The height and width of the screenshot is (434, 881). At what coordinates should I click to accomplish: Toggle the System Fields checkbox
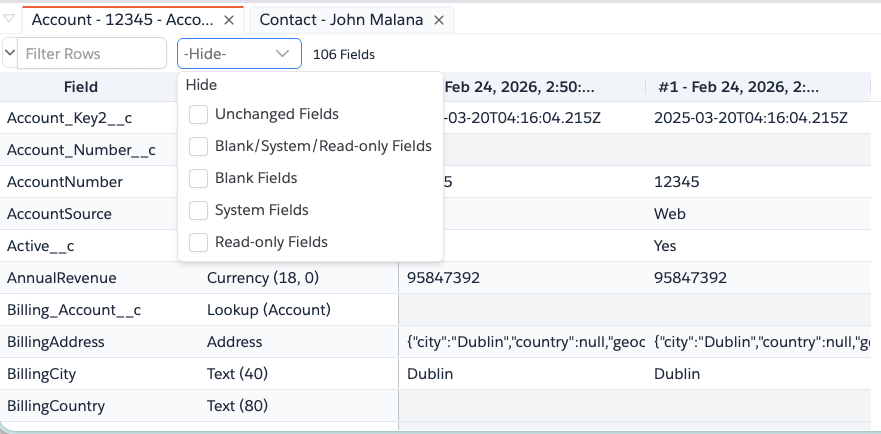[199, 210]
